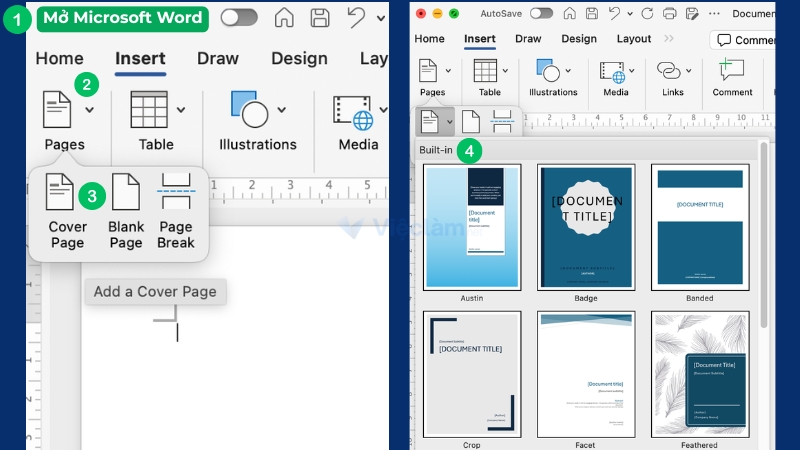This screenshot has height=450, width=800.
Task: Choose the Badge cover page template
Action: coord(586,228)
